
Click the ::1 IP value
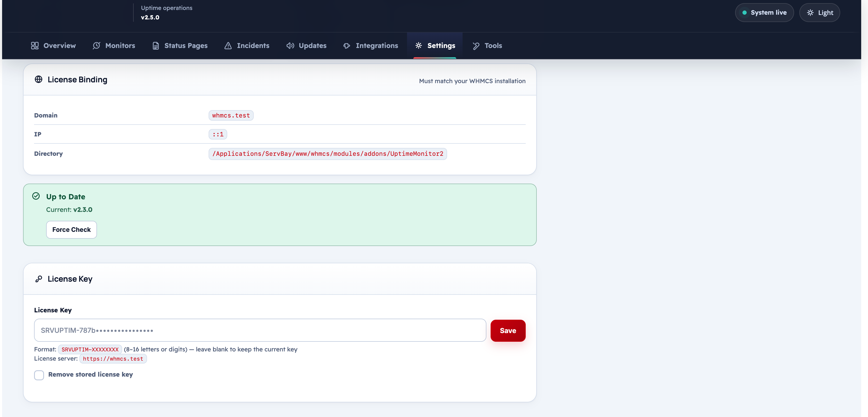(218, 134)
